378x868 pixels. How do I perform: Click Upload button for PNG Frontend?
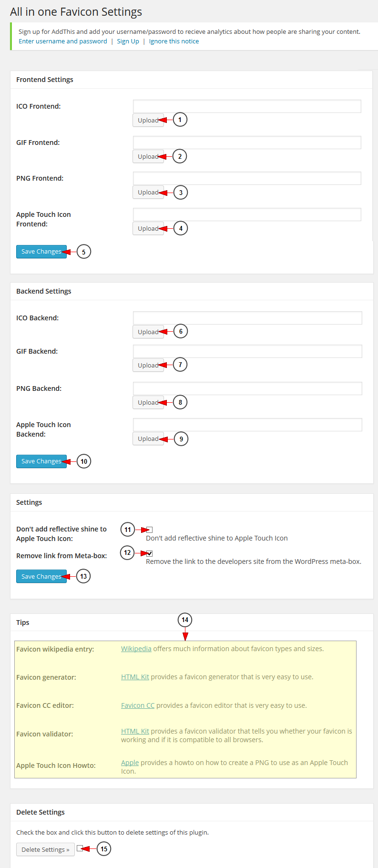148,192
